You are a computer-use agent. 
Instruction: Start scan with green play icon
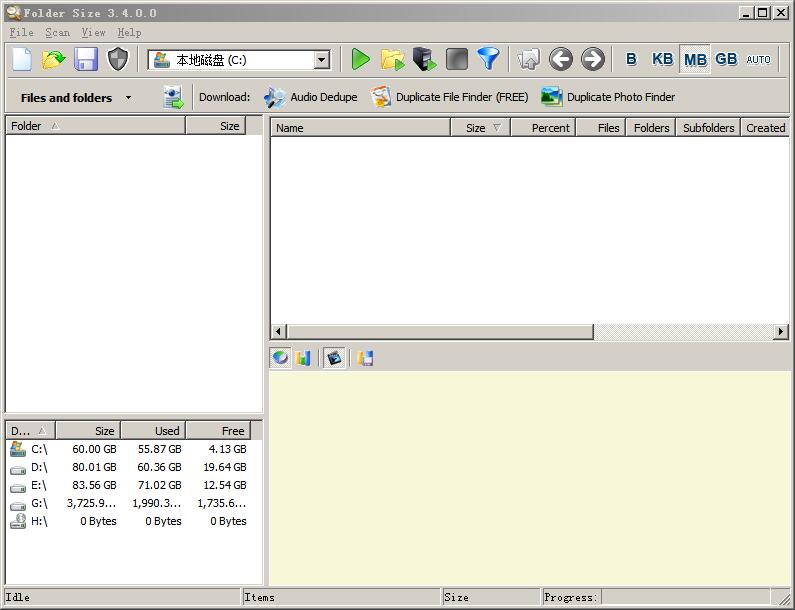click(x=360, y=59)
